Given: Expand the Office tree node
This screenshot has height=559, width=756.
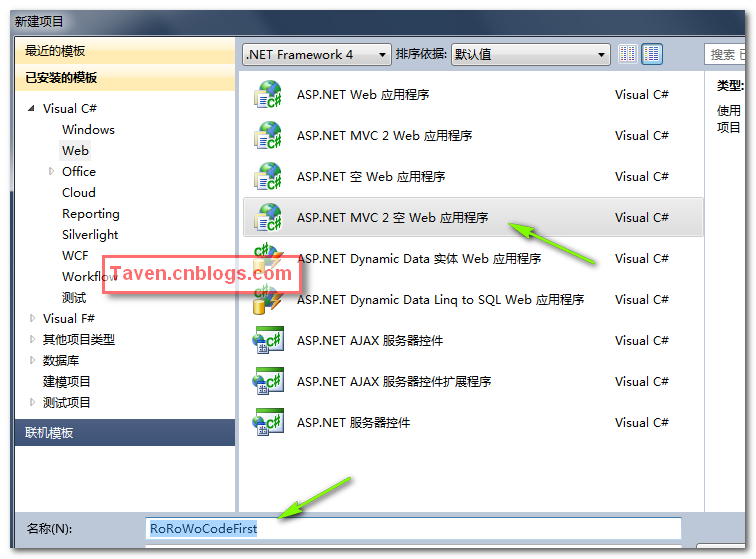Looking at the screenshot, I should (x=51, y=171).
